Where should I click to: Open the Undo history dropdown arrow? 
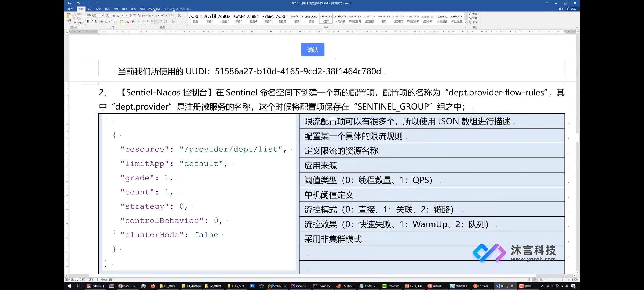click(82, 3)
